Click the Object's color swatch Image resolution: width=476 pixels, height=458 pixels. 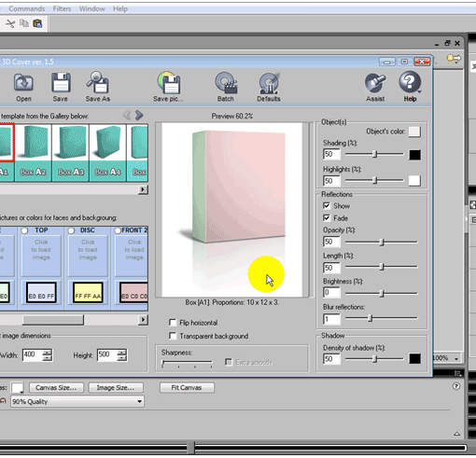[x=414, y=132]
